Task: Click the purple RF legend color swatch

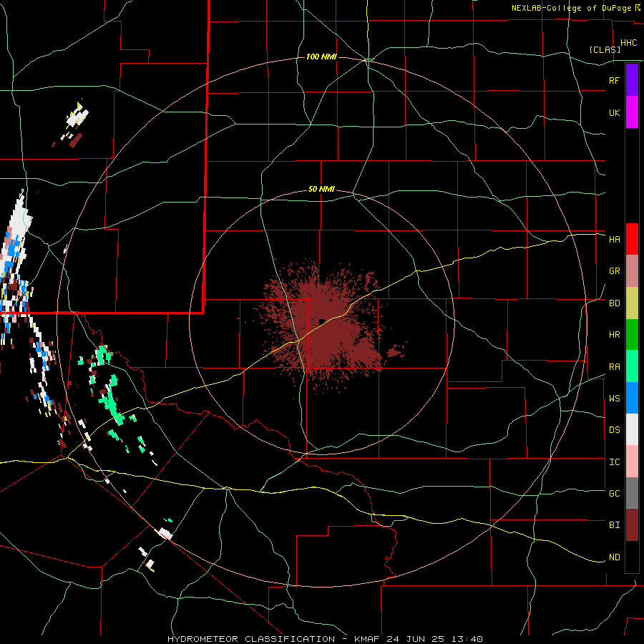Action: [x=632, y=80]
